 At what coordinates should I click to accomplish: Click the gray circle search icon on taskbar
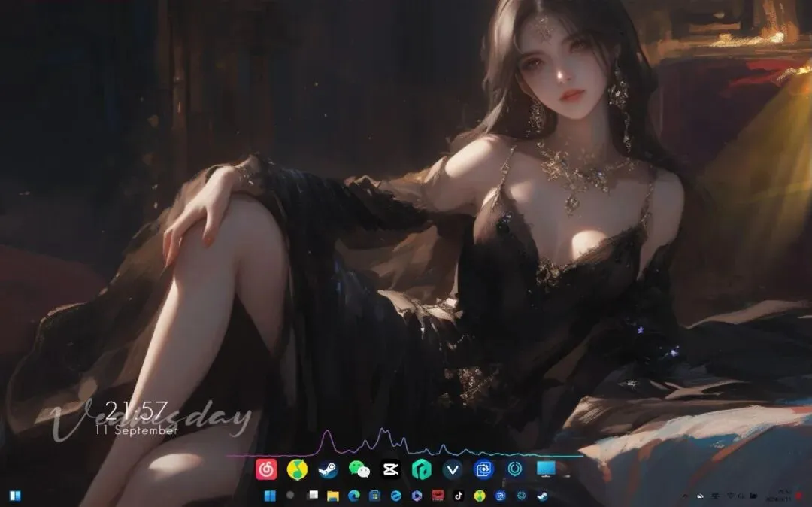[x=290, y=495]
